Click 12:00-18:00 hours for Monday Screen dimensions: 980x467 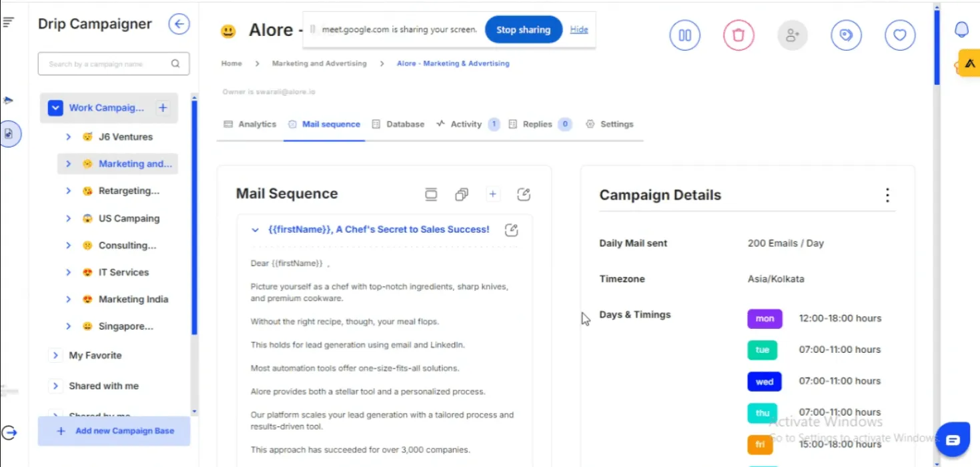[840, 318]
